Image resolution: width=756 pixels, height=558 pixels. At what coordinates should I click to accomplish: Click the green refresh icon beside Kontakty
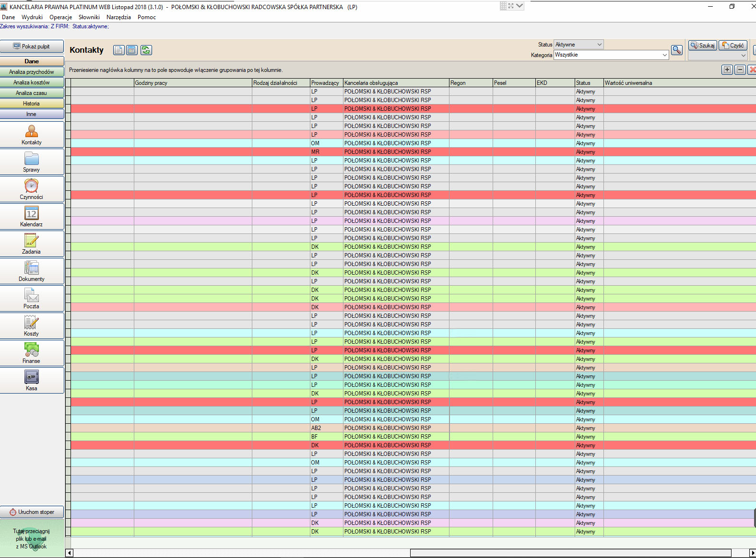[146, 50]
